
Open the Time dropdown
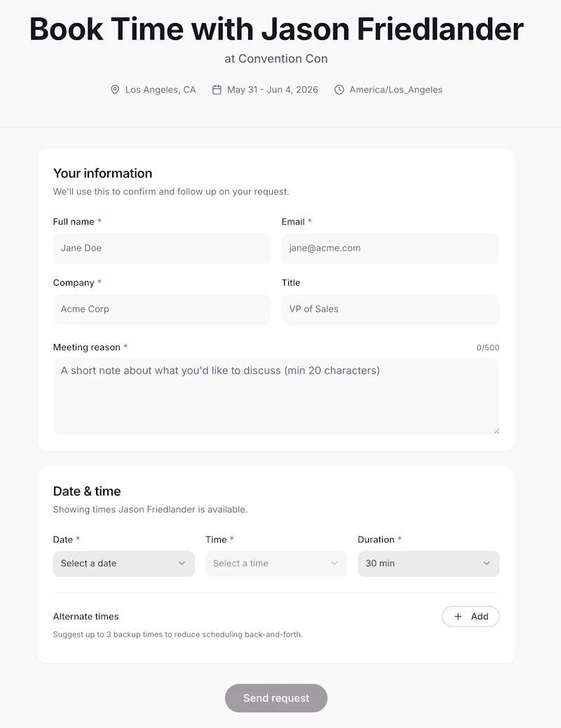(276, 563)
